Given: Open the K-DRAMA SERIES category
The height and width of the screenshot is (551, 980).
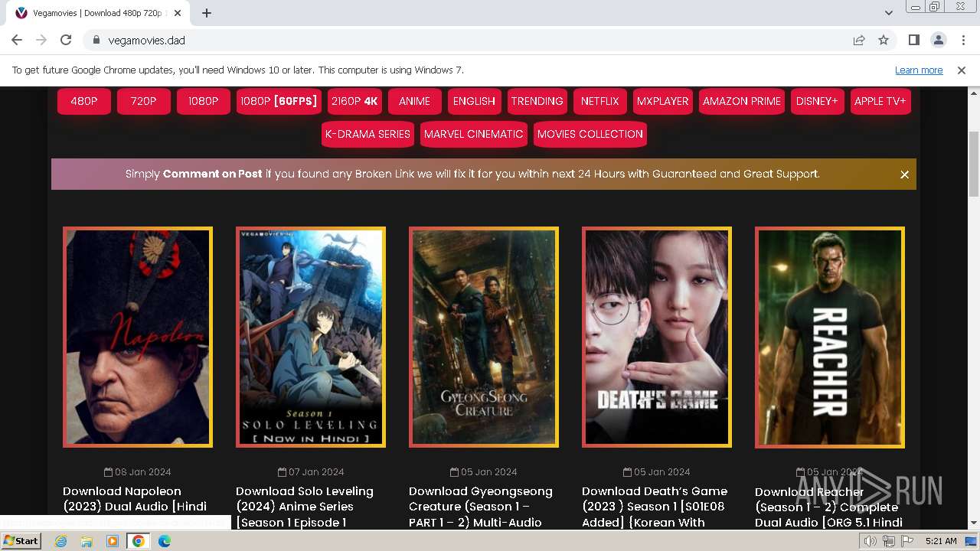Looking at the screenshot, I should pos(368,134).
